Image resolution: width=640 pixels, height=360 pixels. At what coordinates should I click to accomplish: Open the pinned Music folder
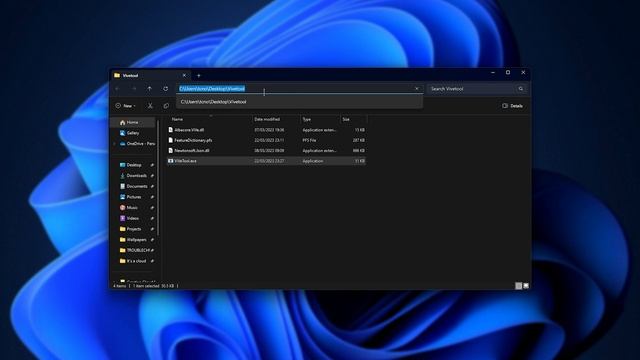coord(133,207)
